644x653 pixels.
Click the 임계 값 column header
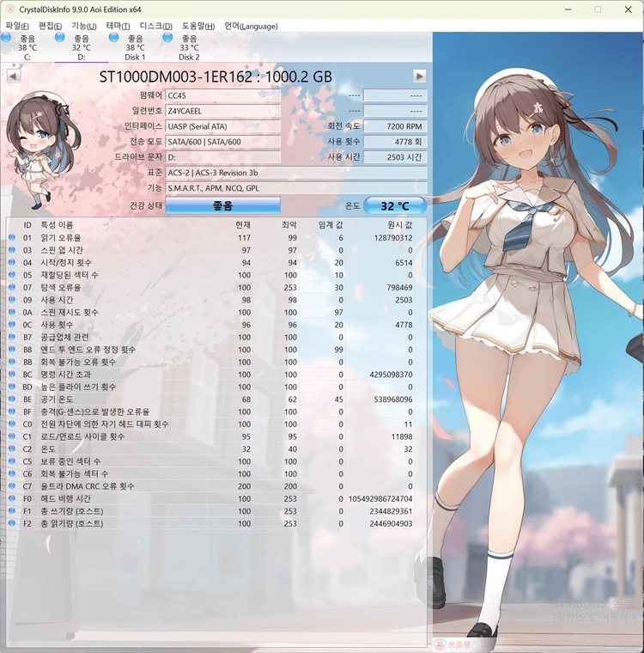pos(331,225)
